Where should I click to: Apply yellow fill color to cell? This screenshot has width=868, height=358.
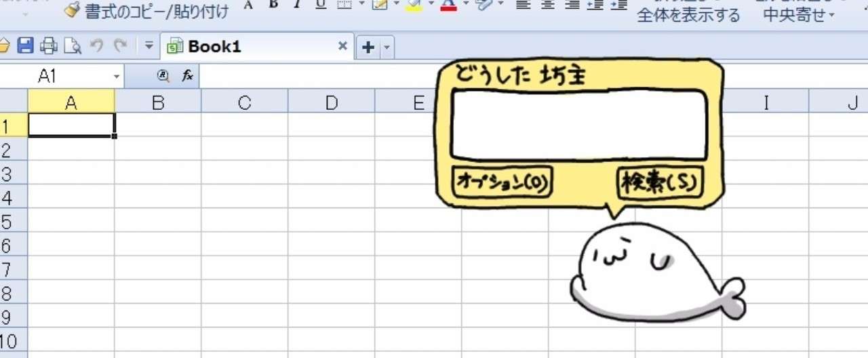tap(414, 5)
